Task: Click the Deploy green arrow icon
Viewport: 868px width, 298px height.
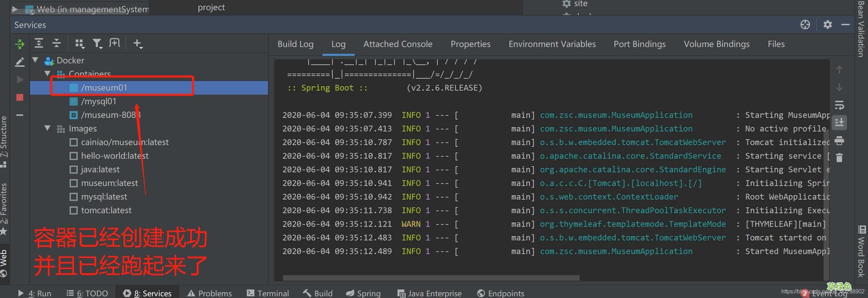Action: tap(19, 44)
